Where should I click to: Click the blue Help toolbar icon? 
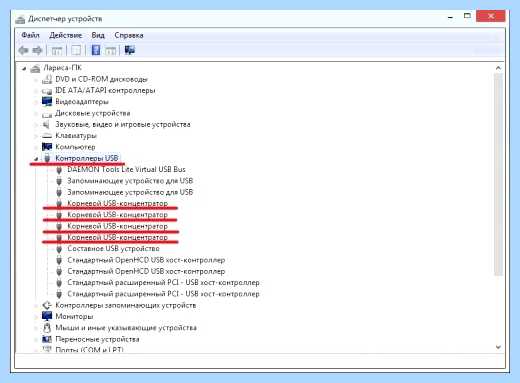96,50
